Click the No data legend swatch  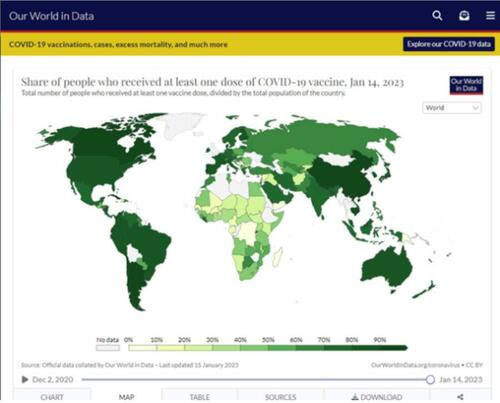click(108, 348)
